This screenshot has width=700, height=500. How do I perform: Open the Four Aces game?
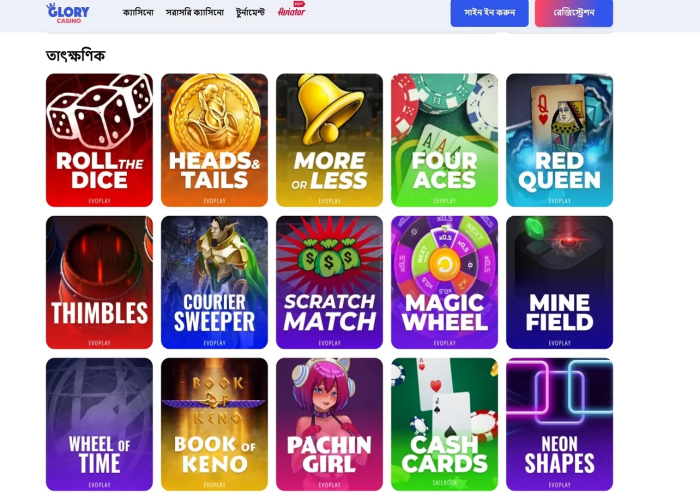445,140
